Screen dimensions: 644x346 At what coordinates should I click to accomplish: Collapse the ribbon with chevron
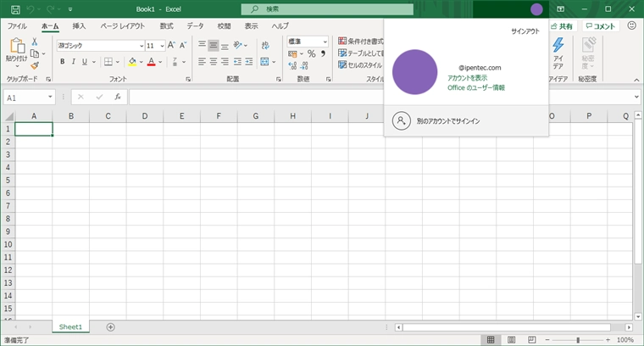click(636, 80)
